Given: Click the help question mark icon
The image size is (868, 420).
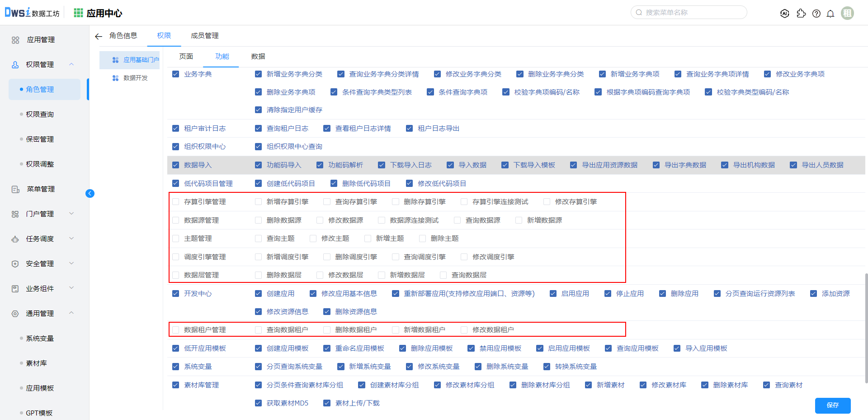Looking at the screenshot, I should (x=816, y=14).
